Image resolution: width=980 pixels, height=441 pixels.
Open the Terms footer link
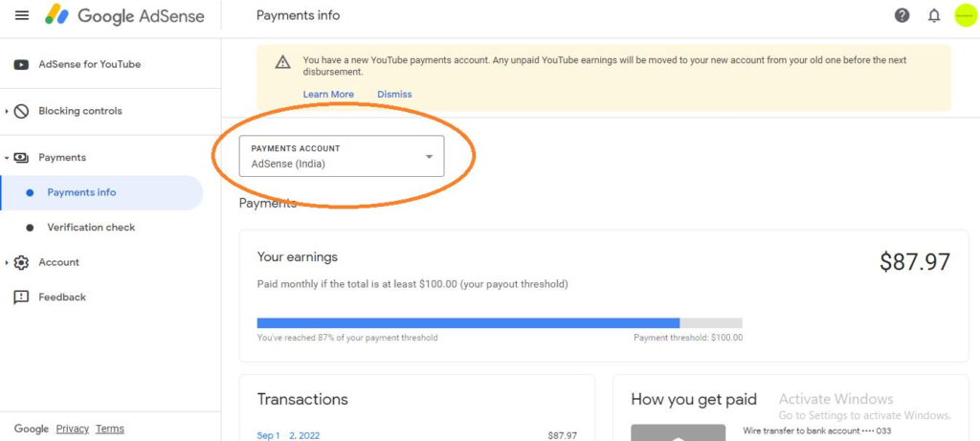(110, 429)
